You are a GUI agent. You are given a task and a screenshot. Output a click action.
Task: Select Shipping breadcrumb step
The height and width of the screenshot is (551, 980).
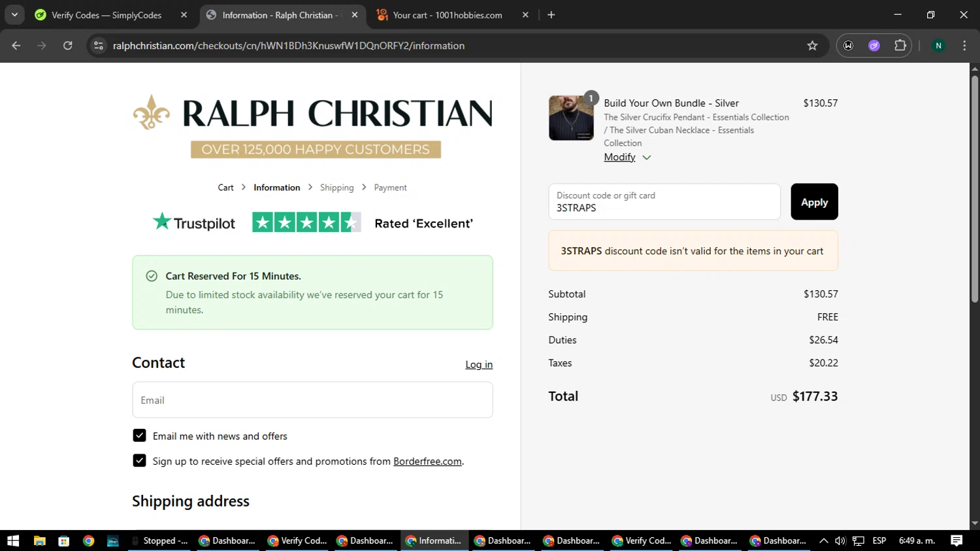(337, 188)
